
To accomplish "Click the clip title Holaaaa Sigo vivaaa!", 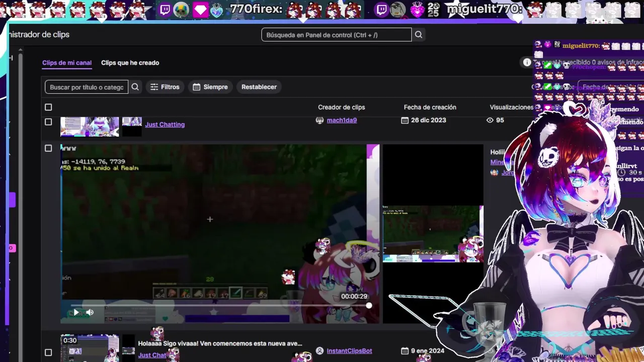I will (220, 343).
